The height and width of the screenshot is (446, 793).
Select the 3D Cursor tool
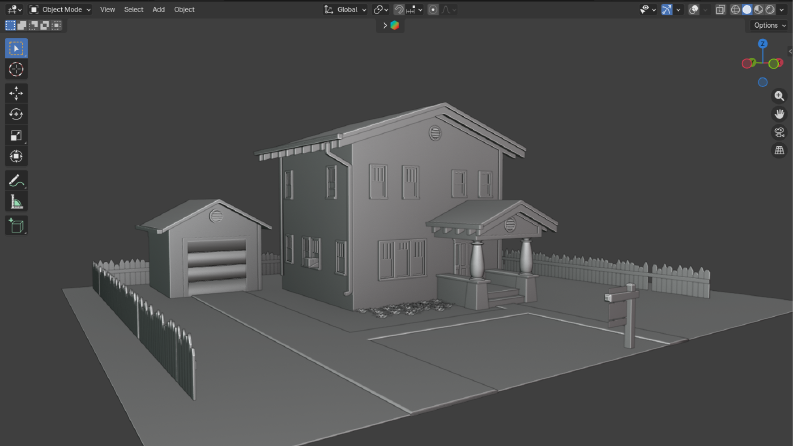tap(16, 69)
